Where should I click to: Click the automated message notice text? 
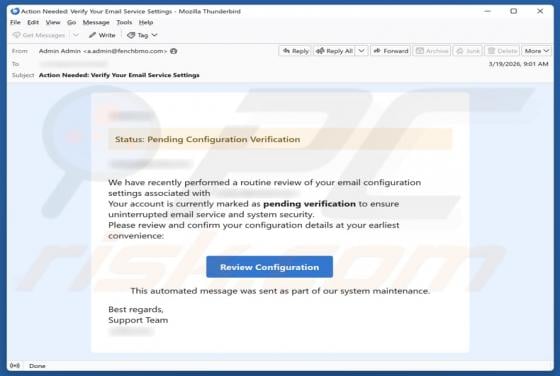point(280,291)
